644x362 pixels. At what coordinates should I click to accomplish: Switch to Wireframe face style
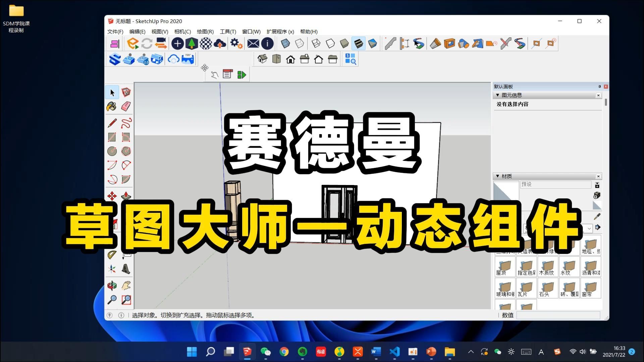click(x=316, y=44)
